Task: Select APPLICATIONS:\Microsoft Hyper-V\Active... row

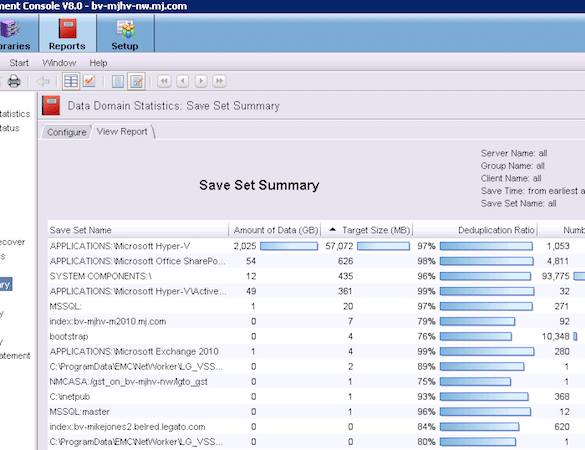Action: tap(316, 291)
